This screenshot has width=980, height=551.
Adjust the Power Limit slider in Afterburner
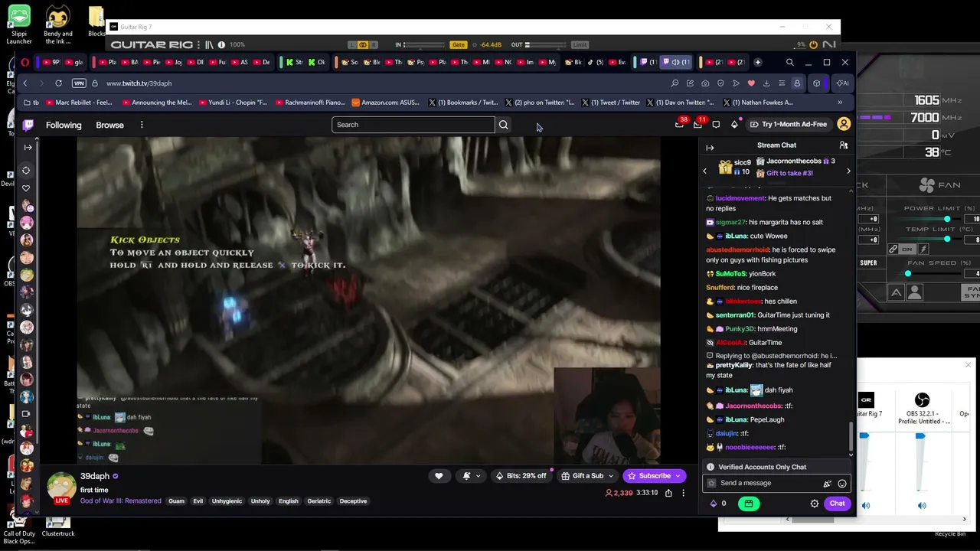coord(947,219)
